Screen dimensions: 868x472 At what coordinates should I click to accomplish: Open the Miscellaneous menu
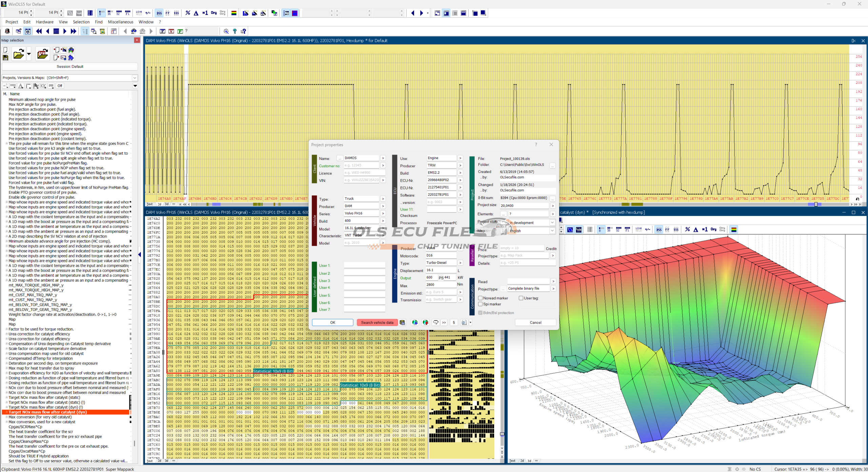point(120,22)
